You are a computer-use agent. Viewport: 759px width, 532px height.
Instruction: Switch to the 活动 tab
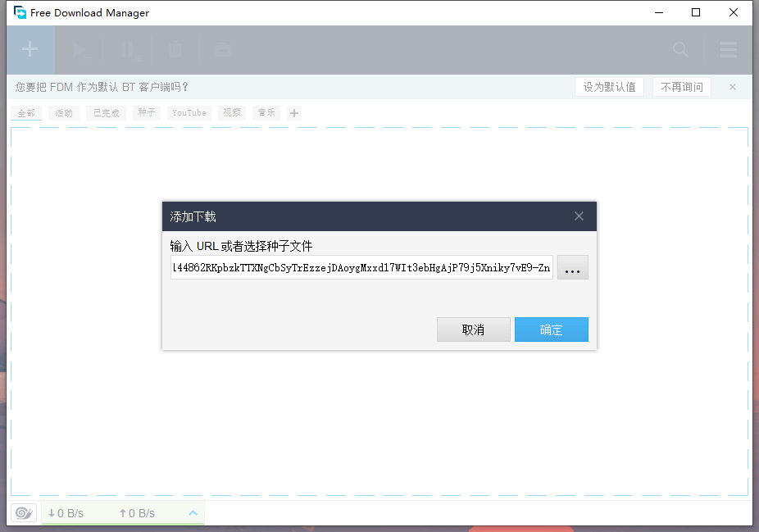pyautogui.click(x=64, y=113)
